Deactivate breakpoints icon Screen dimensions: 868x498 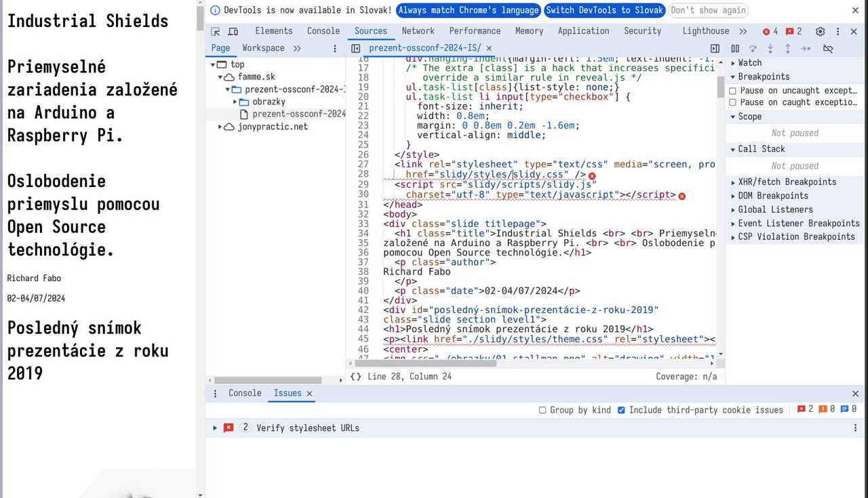point(828,48)
